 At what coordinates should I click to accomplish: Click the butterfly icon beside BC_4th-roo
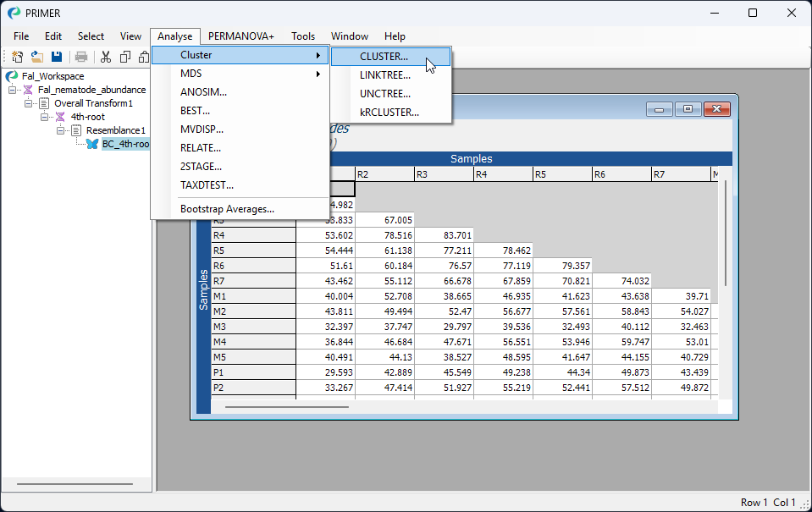point(91,144)
